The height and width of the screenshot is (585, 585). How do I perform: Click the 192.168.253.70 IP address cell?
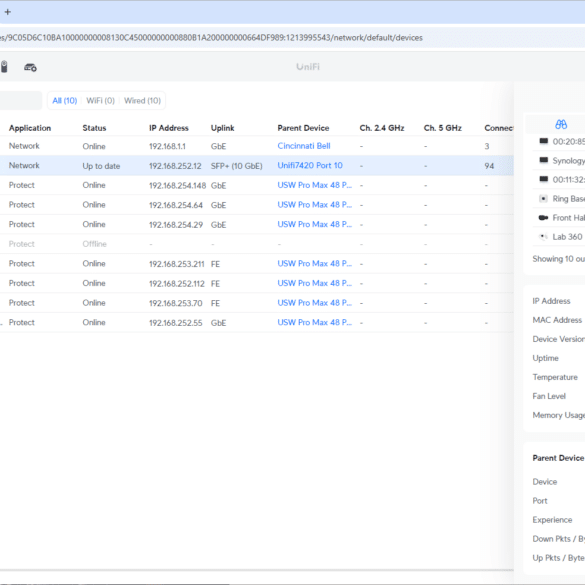pyautogui.click(x=176, y=303)
